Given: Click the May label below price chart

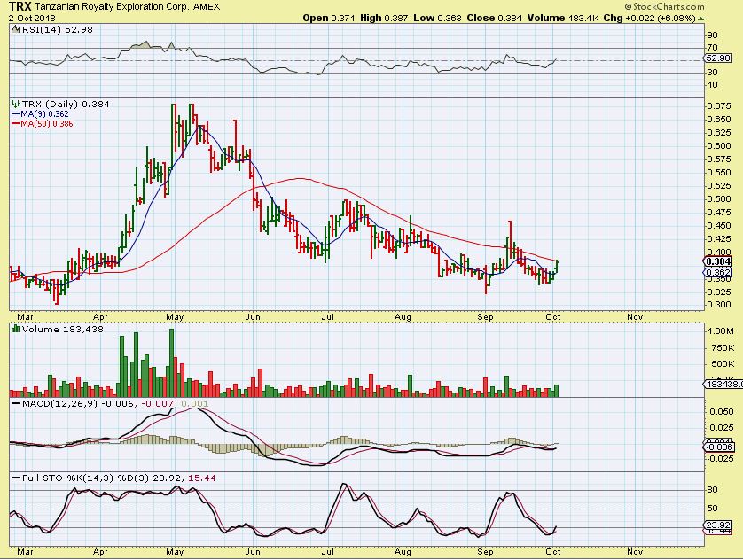Looking at the screenshot, I should click(x=175, y=316).
